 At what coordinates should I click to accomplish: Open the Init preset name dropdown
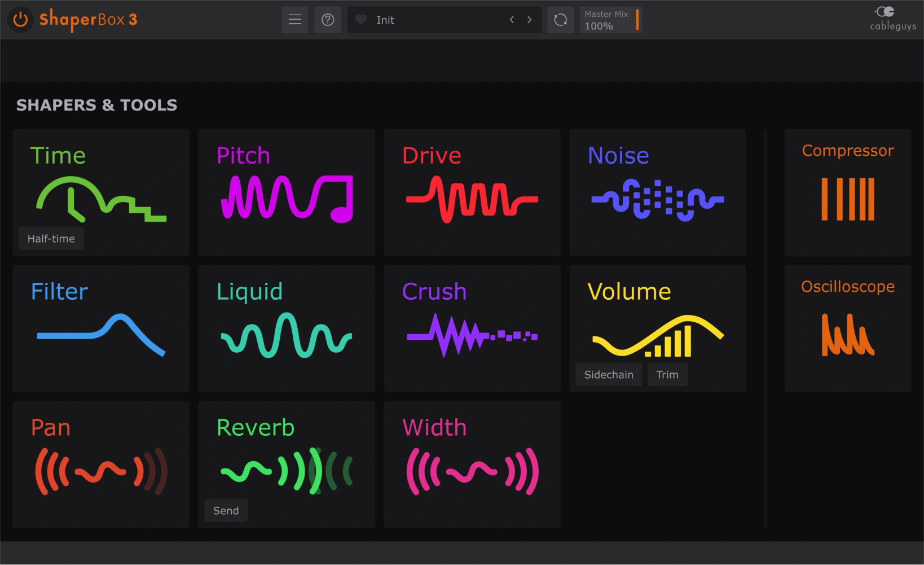(x=429, y=20)
